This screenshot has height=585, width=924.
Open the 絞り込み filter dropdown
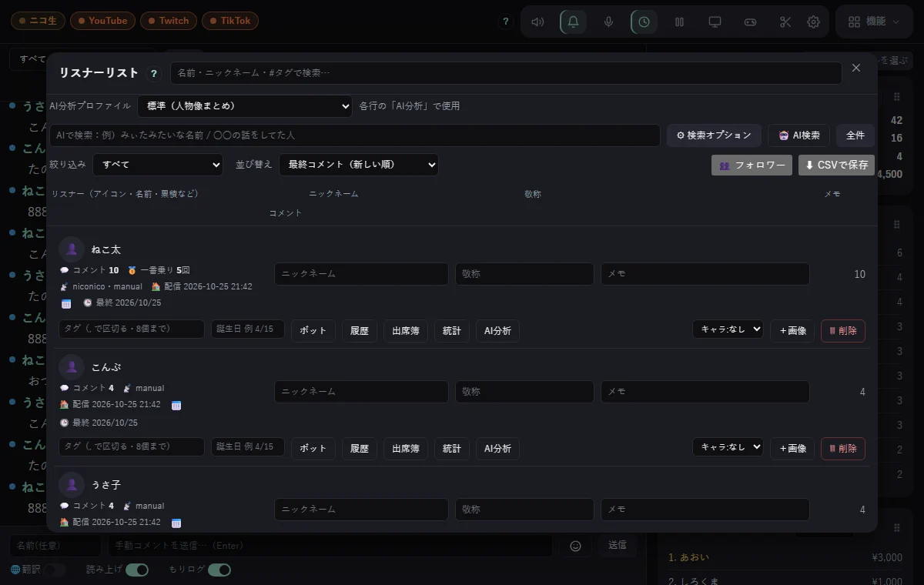(x=158, y=165)
